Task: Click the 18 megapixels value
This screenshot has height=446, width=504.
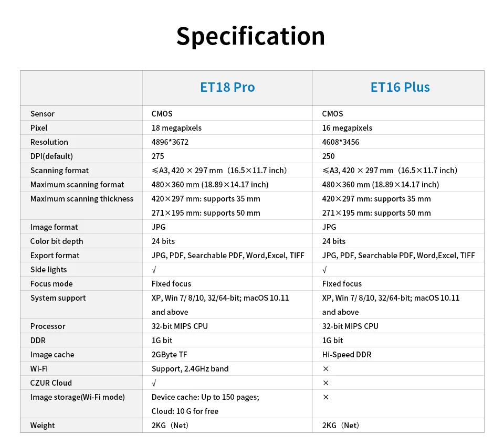Action: [176, 128]
